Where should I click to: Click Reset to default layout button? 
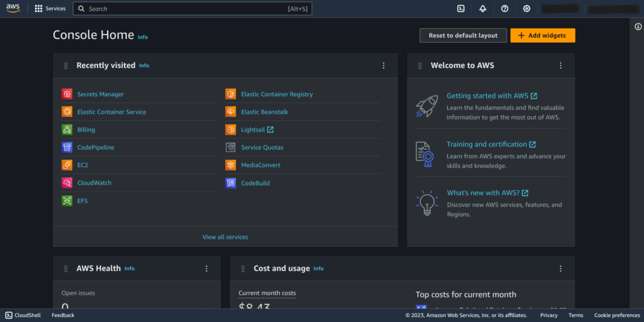coord(464,35)
